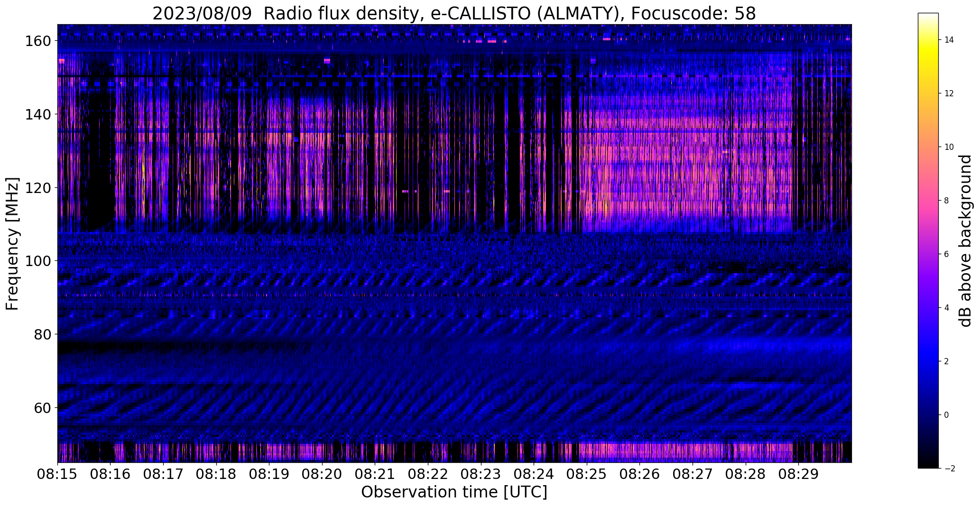
Task: Click the colorbar tick label −2
Action: (x=949, y=469)
